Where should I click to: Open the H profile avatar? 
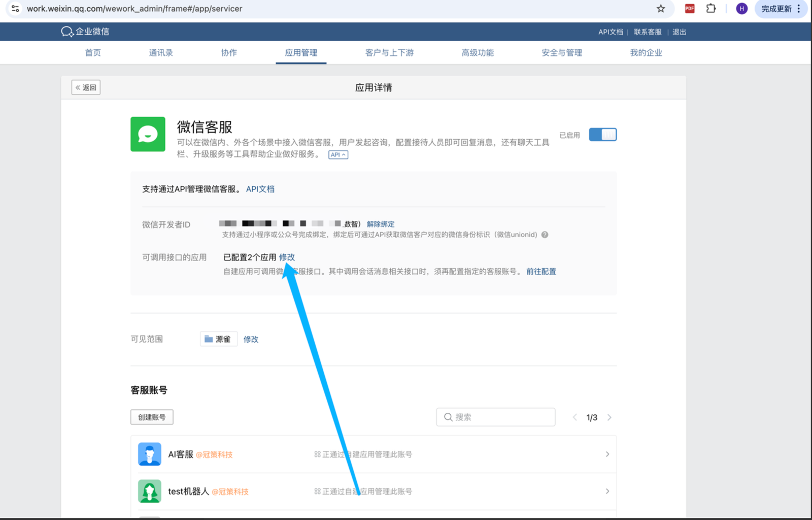pyautogui.click(x=741, y=9)
